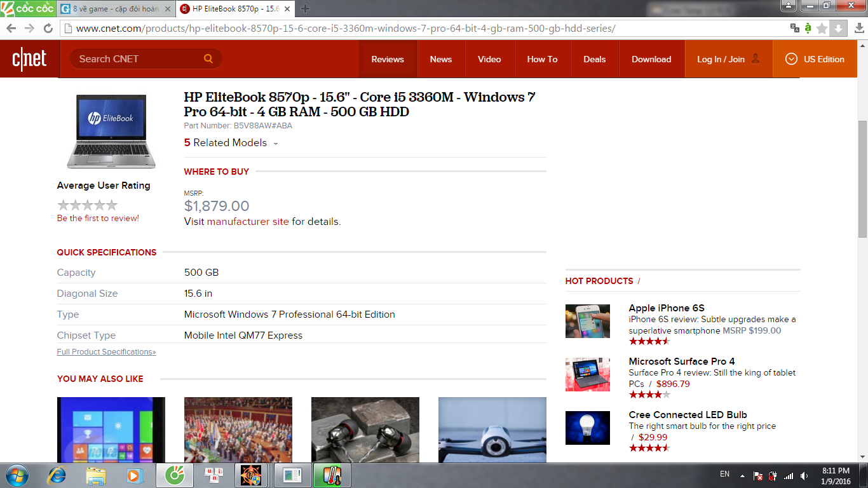The width and height of the screenshot is (868, 488).
Task: Open the UniKey taskbar icon
Action: pos(214,475)
